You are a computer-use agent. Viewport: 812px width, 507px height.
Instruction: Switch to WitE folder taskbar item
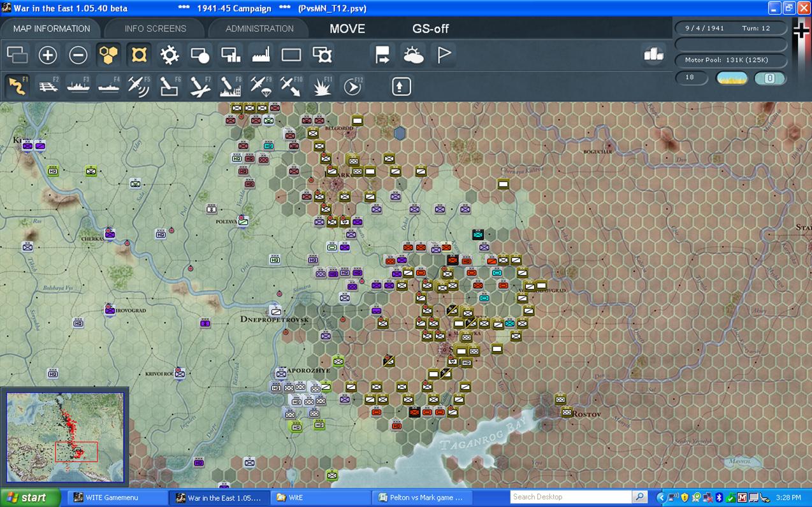pyautogui.click(x=321, y=497)
